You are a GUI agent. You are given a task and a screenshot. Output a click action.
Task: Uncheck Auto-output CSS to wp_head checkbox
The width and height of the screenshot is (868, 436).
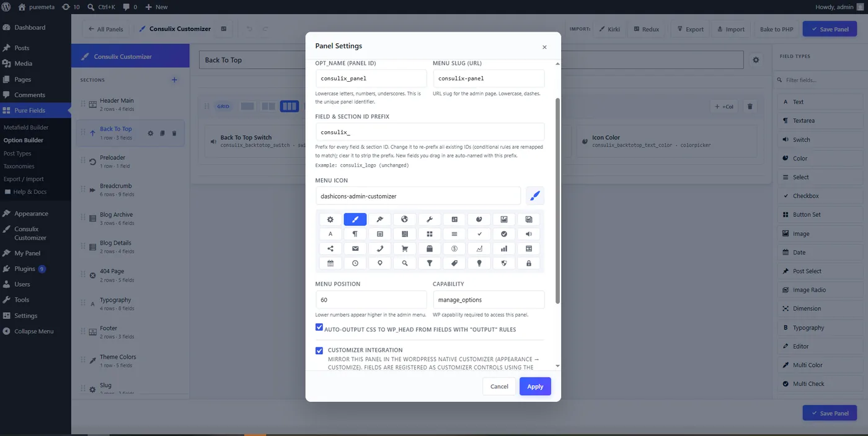[x=319, y=327]
